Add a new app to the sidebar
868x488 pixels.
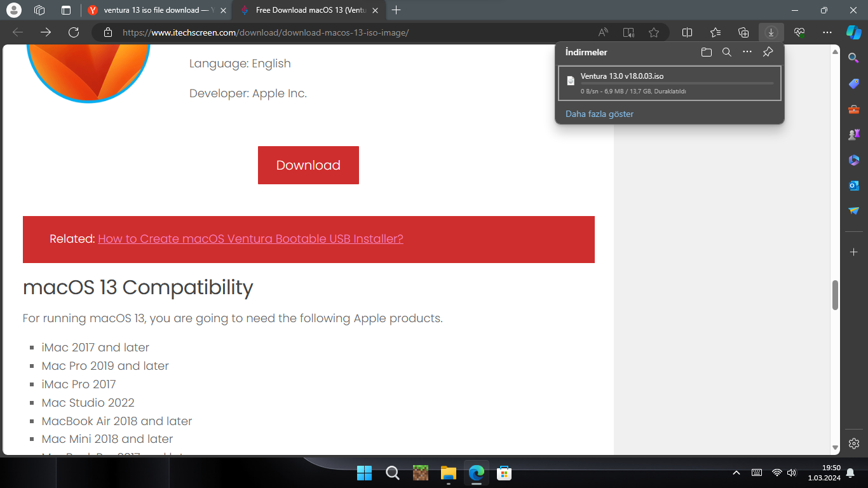[854, 252]
